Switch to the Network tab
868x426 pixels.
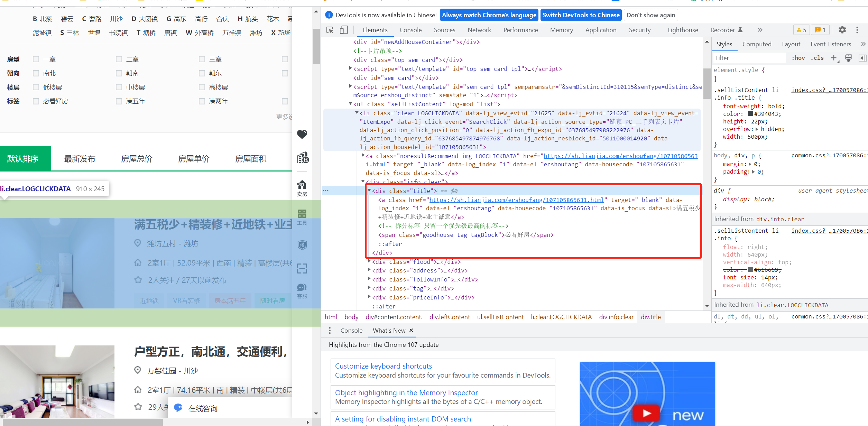click(x=479, y=30)
